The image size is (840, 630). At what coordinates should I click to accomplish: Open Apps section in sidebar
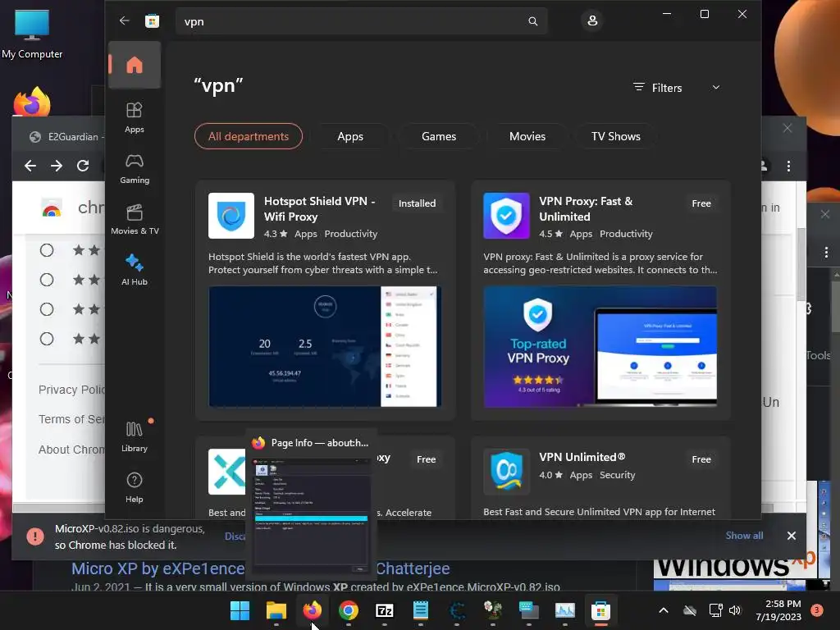tap(135, 117)
